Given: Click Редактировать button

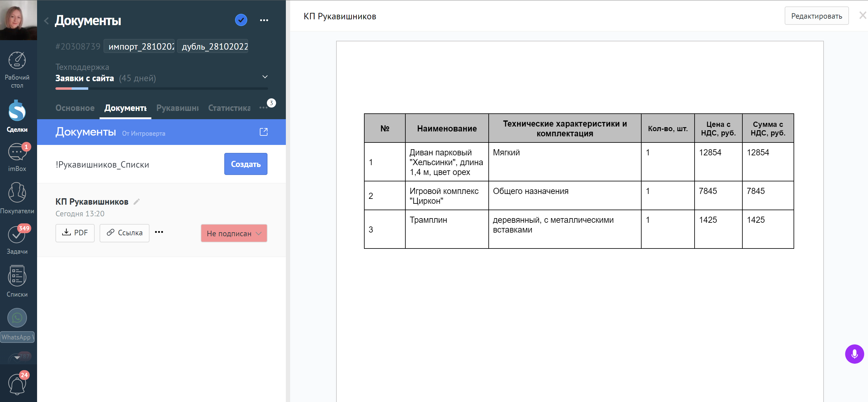Looking at the screenshot, I should click(x=817, y=16).
